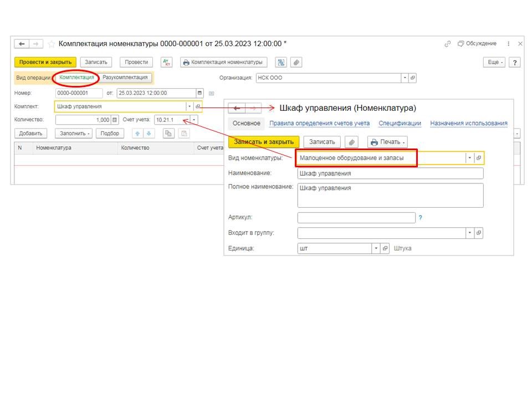The height and width of the screenshot is (399, 532).
Task: Select Разукомплектация operation type
Action: pos(125,78)
